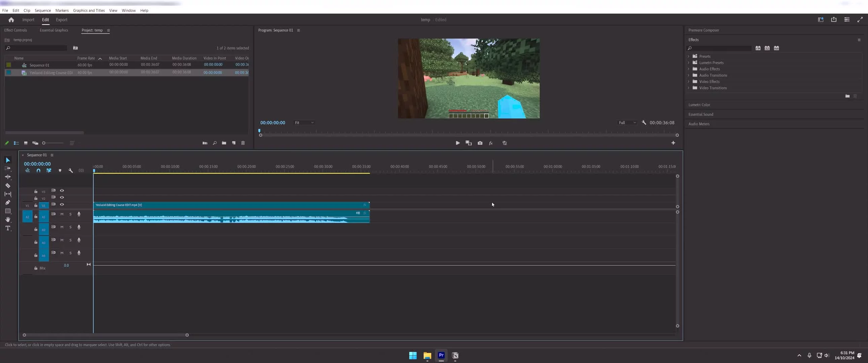Screen dimensions: 868x363
Task: Click the Home icon
Action: [11, 20]
